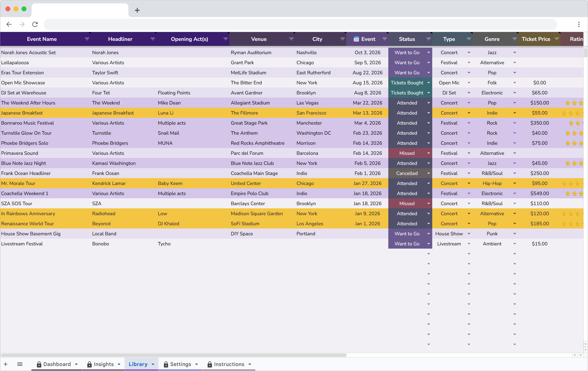Open the filter for the City column
The width and height of the screenshot is (588, 371).
[342, 39]
